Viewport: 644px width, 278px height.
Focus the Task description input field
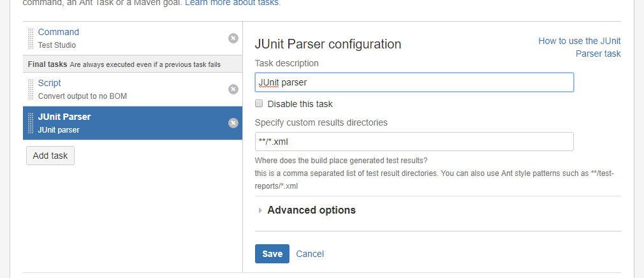414,82
